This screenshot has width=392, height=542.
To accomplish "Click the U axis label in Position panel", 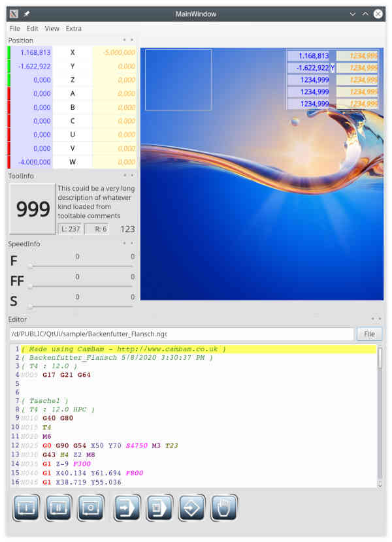I will click(x=73, y=135).
